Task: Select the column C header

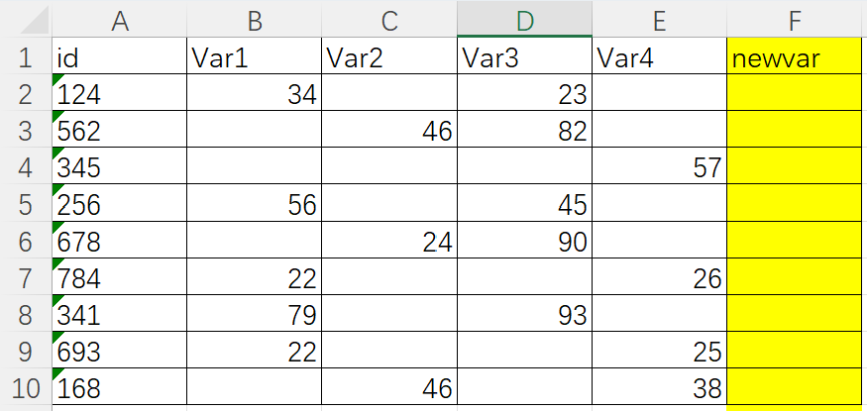Action: click(389, 19)
